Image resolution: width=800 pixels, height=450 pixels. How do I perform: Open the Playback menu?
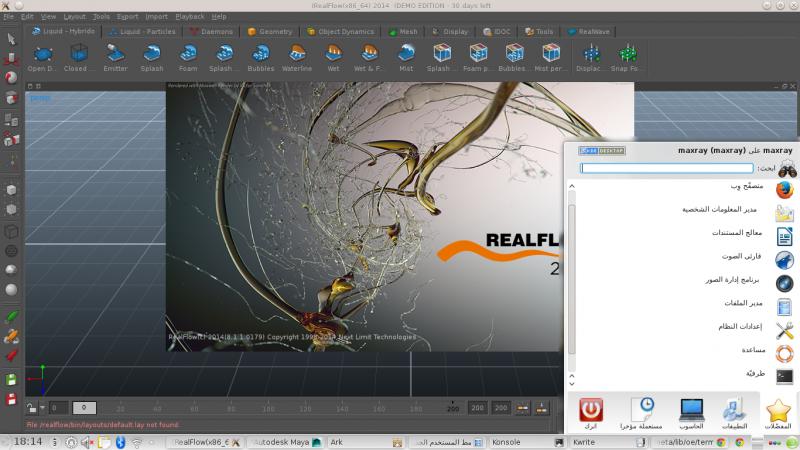pyautogui.click(x=190, y=17)
